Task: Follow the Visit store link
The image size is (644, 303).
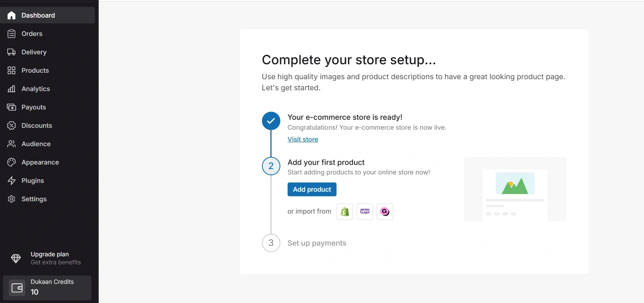Action: (302, 139)
